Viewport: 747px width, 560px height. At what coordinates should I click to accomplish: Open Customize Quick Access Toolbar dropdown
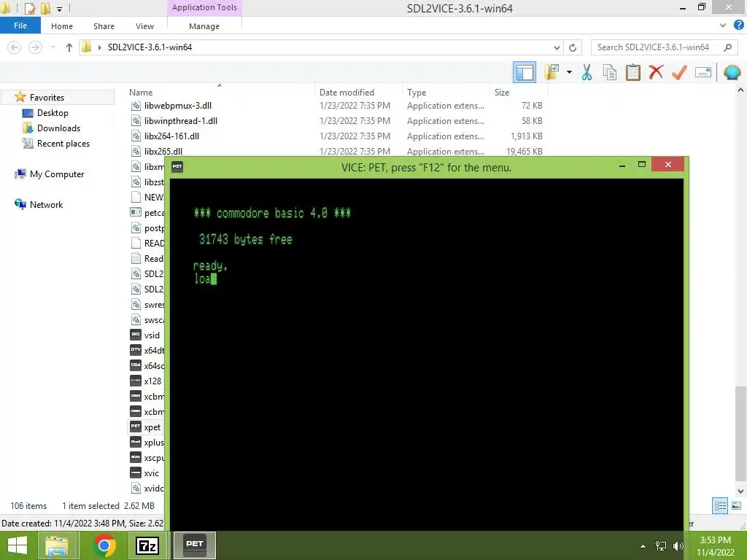[x=59, y=9]
